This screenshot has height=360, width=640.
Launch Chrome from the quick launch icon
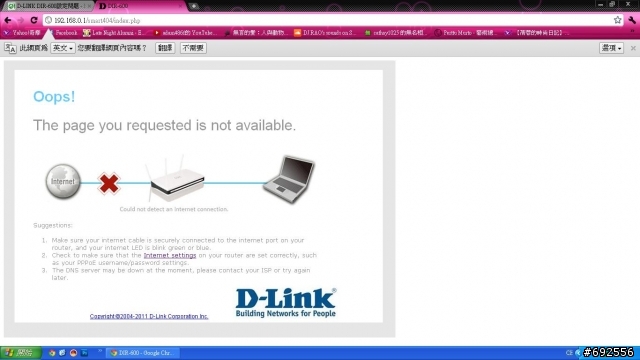coord(52,353)
